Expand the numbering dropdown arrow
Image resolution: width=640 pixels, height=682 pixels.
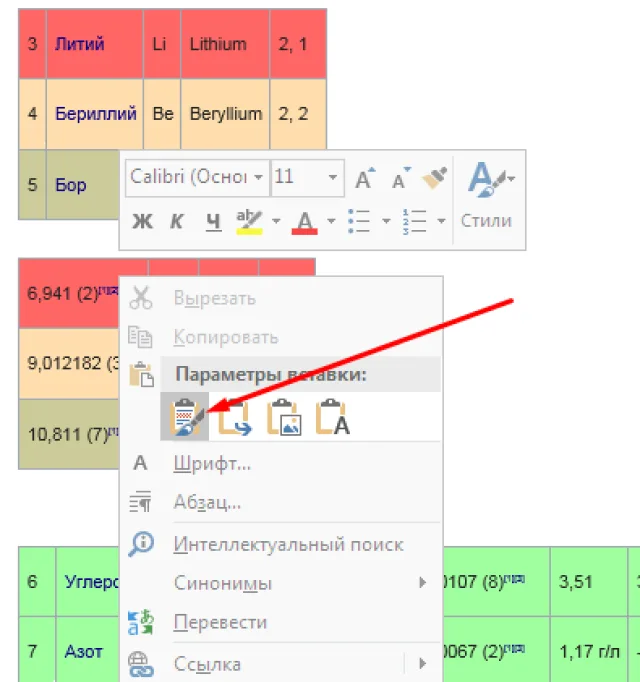[441, 221]
